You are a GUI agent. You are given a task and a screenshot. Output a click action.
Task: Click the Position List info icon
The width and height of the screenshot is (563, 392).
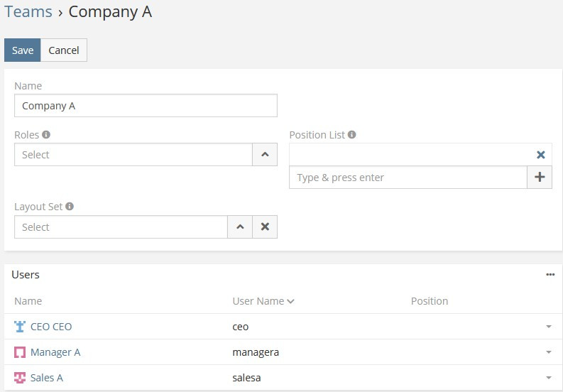(x=352, y=134)
